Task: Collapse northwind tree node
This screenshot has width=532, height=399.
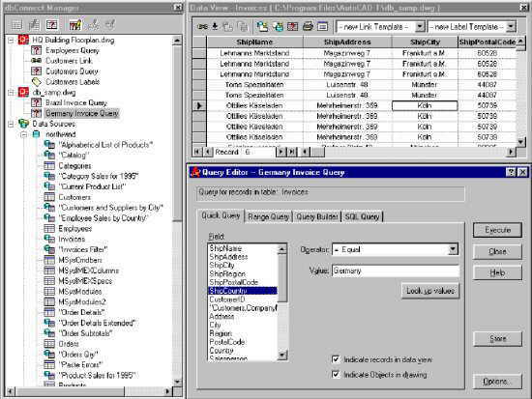Action: pyautogui.click(x=24, y=134)
